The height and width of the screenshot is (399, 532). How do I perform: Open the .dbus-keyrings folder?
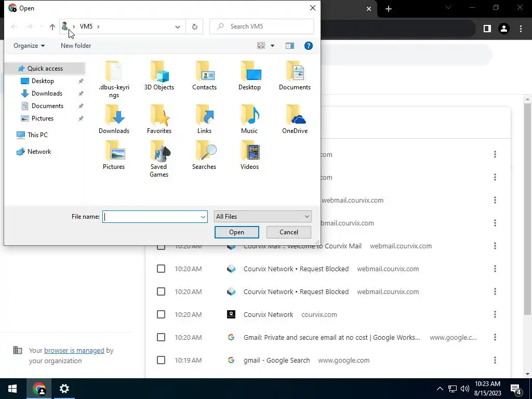coord(114,79)
